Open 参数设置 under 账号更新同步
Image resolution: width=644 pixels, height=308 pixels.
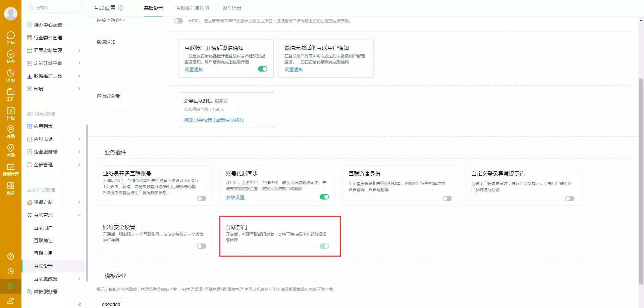pyautogui.click(x=235, y=197)
